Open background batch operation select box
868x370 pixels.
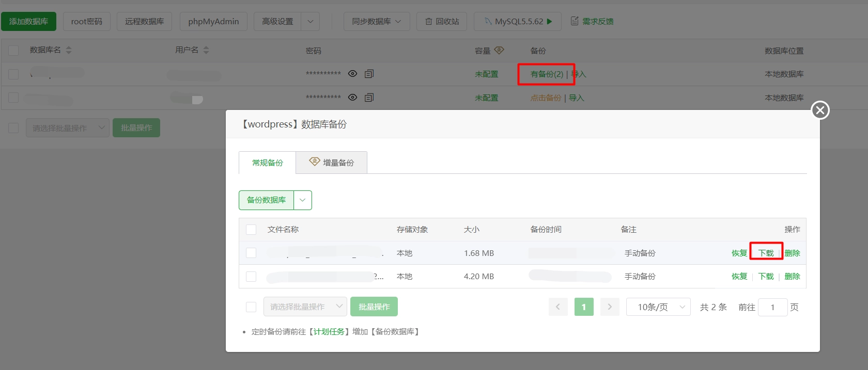(68, 127)
